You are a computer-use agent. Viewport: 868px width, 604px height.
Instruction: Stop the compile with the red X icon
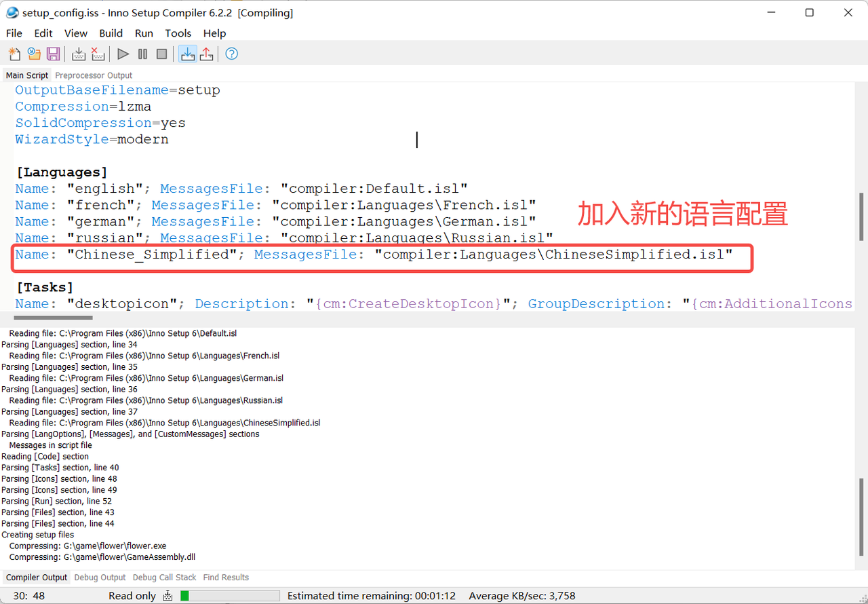pyautogui.click(x=98, y=54)
